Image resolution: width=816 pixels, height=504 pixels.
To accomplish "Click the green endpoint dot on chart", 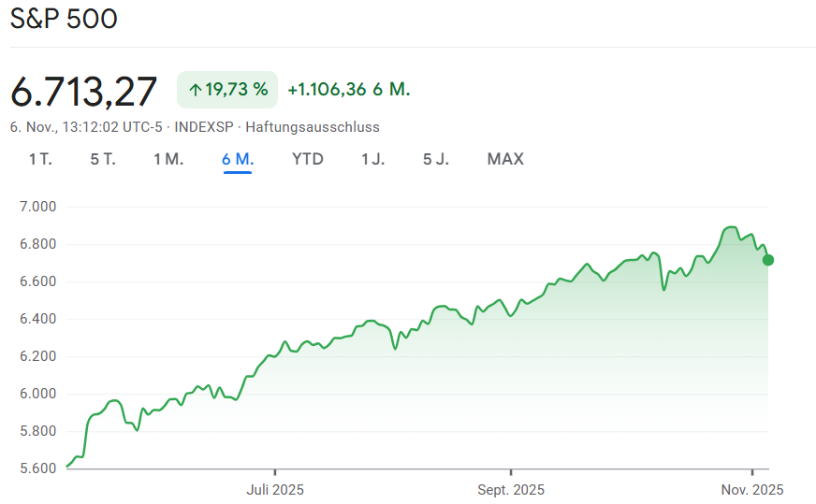I will (768, 260).
